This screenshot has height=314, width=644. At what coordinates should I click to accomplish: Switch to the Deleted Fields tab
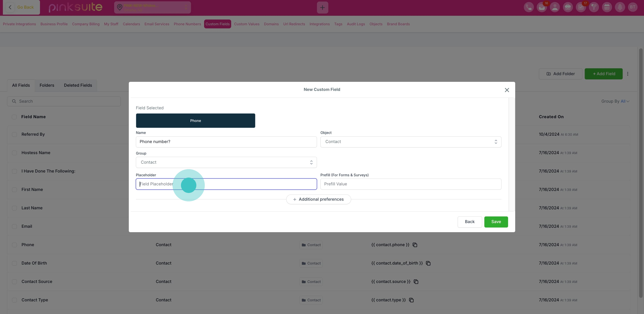(x=78, y=85)
